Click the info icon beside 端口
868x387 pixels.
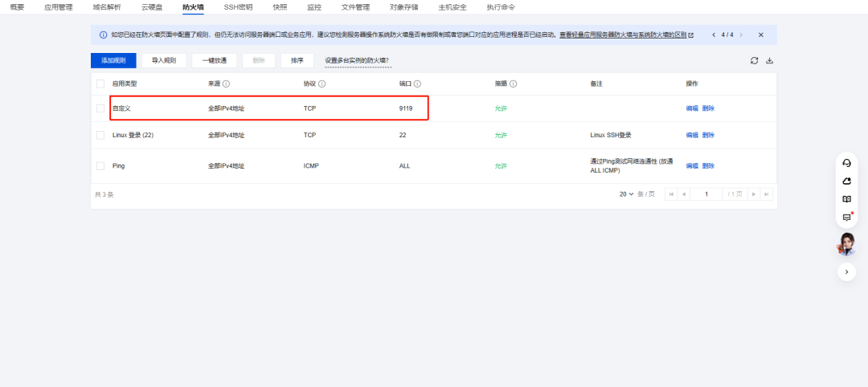pyautogui.click(x=417, y=84)
